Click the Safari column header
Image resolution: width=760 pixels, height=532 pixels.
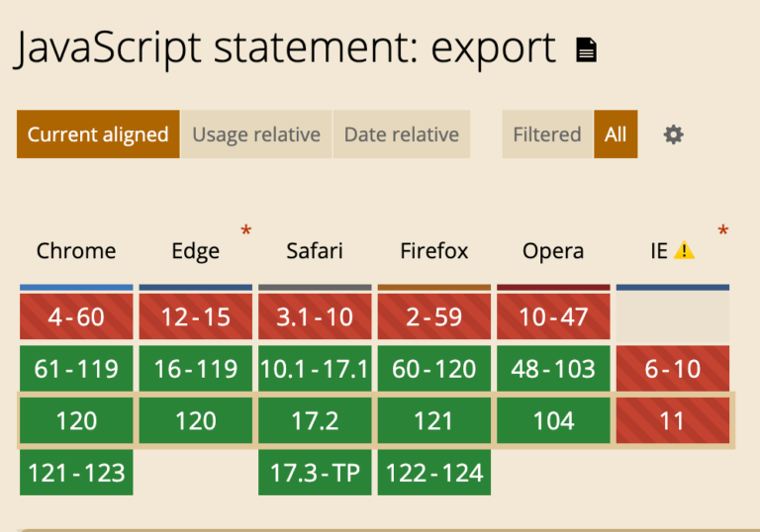point(315,251)
